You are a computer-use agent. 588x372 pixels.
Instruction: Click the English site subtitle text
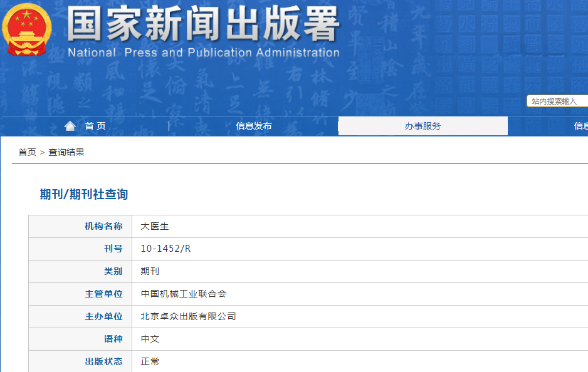coord(204,53)
